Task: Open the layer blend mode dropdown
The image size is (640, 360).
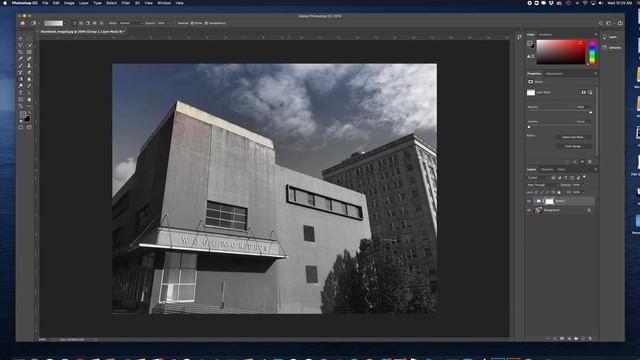Action: [543, 185]
